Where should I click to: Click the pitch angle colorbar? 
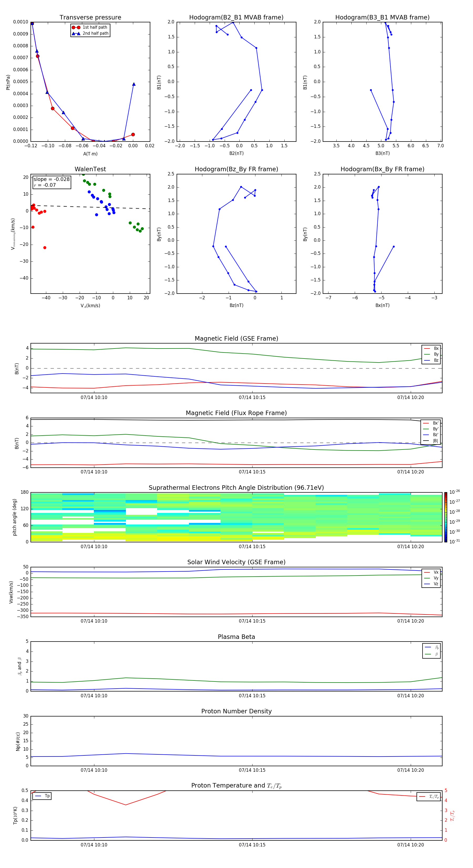[x=446, y=517]
